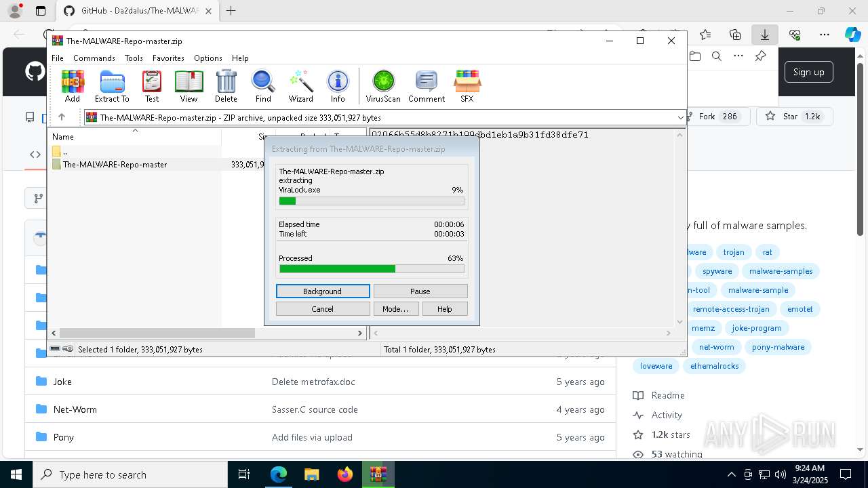Open the Joke folder on GitHub

62,382
